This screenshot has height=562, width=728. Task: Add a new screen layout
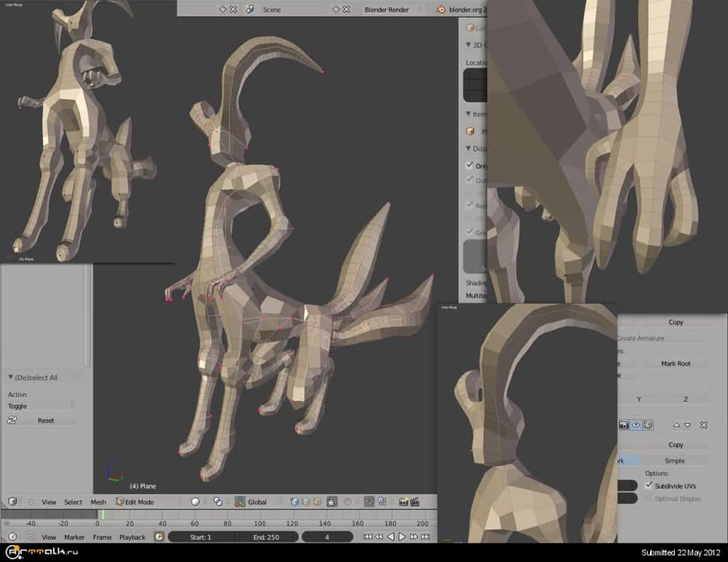222,9
